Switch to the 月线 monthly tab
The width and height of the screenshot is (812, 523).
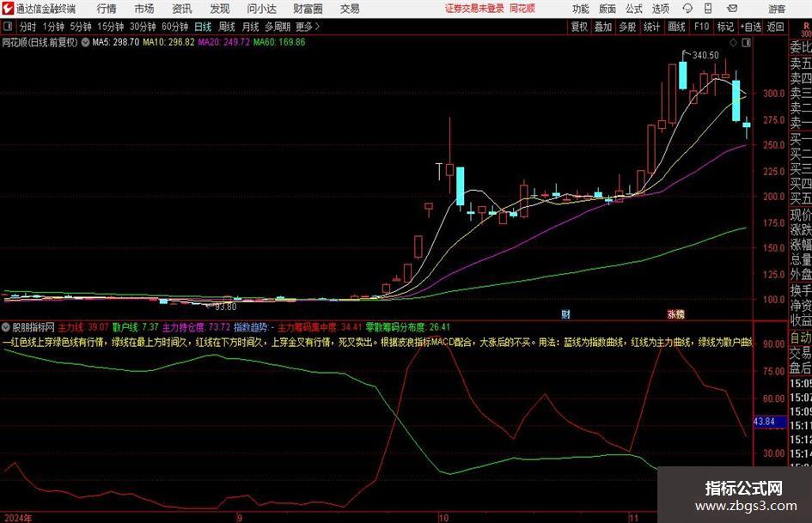tap(250, 27)
